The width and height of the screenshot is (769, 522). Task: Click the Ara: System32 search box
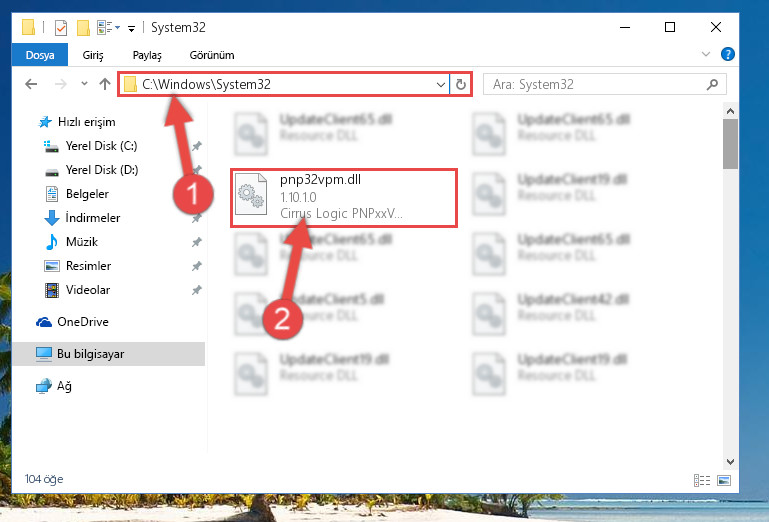[x=605, y=84]
